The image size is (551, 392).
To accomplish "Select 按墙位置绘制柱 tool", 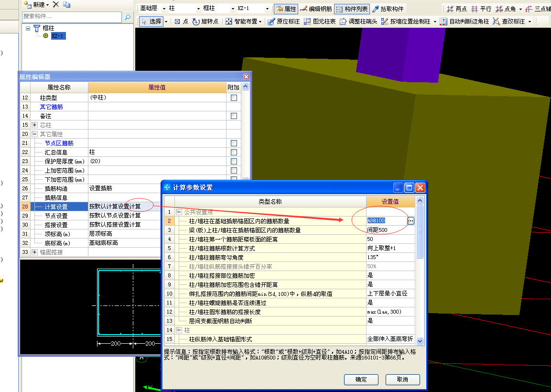I will pos(406,22).
